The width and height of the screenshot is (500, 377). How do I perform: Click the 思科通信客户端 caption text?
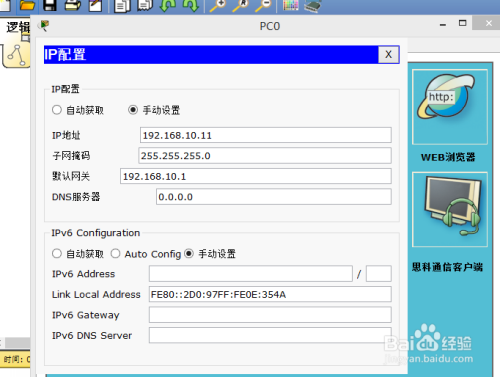[x=447, y=267]
